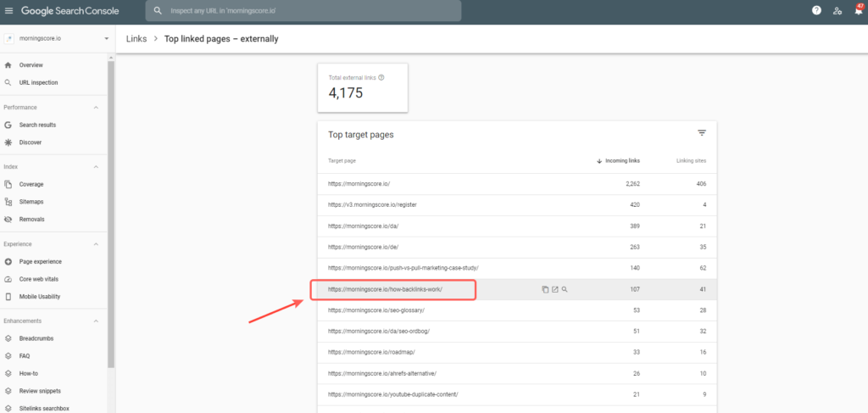This screenshot has height=413, width=868.
Task: Click the total external links info icon
Action: pyautogui.click(x=381, y=77)
